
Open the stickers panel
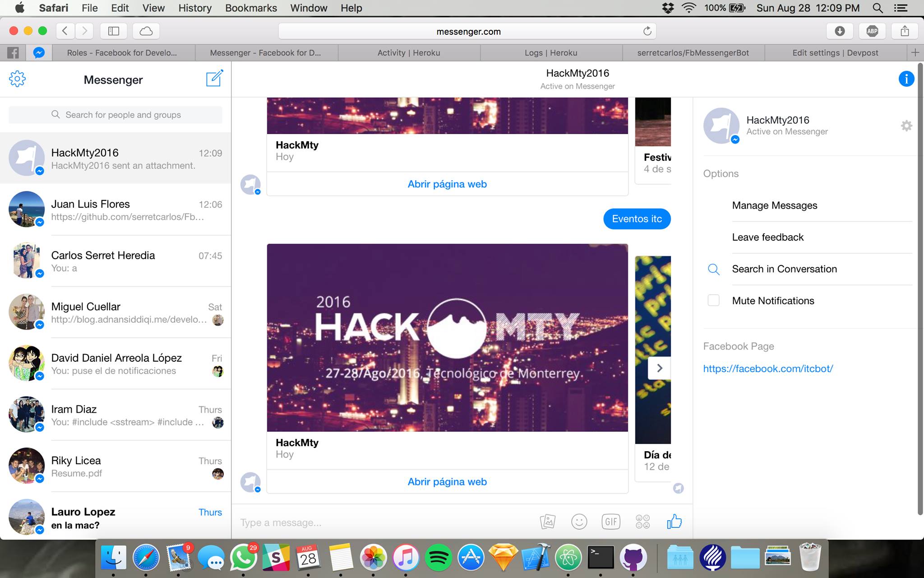642,522
